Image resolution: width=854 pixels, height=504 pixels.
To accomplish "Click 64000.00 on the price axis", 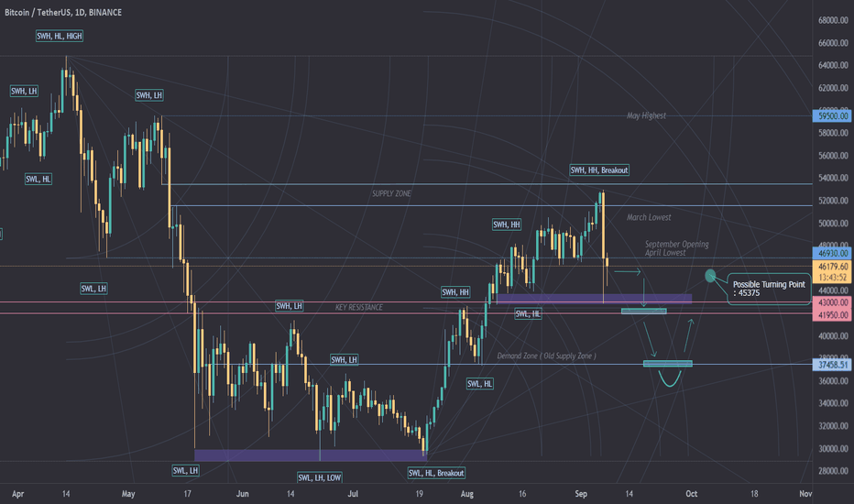I will pyautogui.click(x=833, y=65).
